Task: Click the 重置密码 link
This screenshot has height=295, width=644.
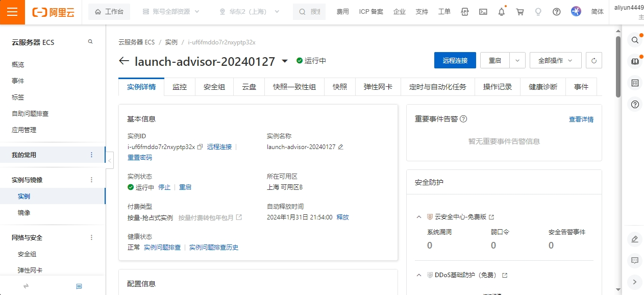Action: pos(139,158)
